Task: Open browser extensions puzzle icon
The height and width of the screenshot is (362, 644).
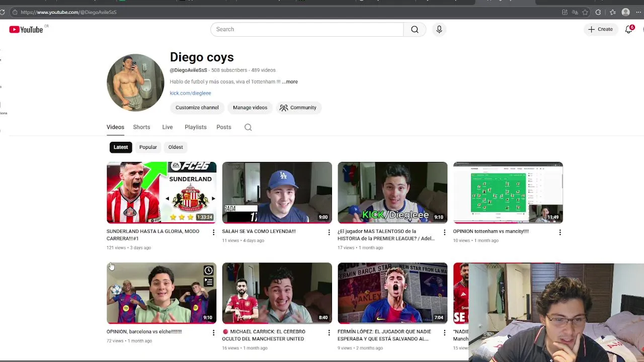Action: 598,12
